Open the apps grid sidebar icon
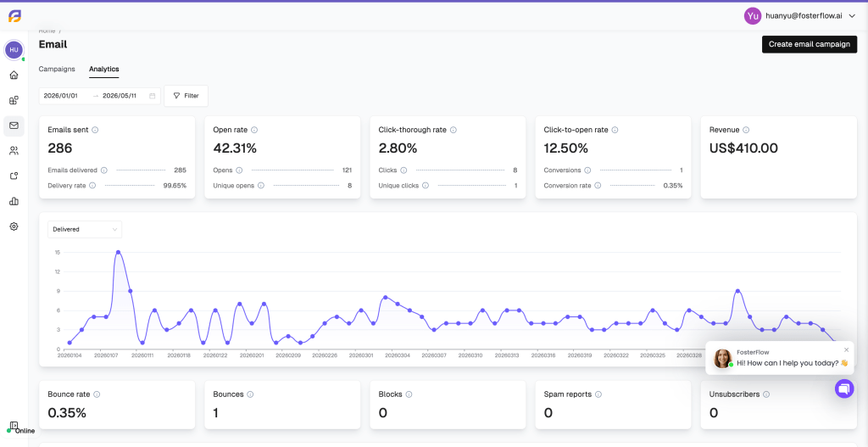Screen dimensions: 868x447 14,100
